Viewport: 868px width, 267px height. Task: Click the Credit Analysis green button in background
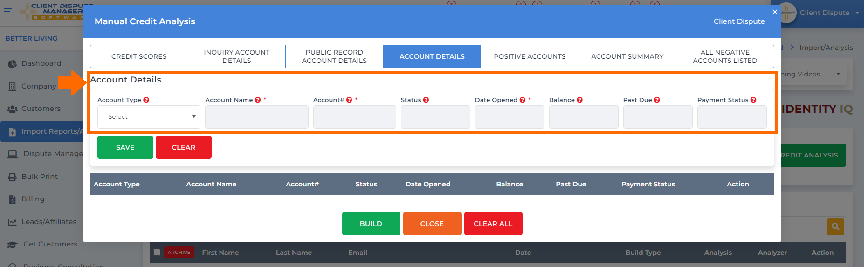[813, 155]
